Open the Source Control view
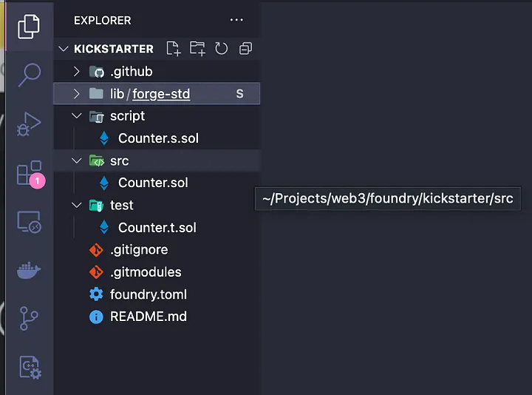The image size is (532, 395). 29,319
